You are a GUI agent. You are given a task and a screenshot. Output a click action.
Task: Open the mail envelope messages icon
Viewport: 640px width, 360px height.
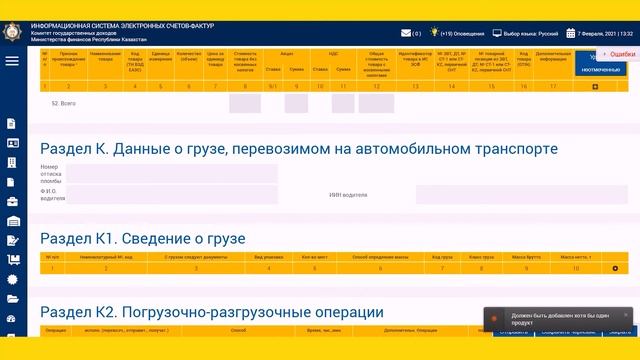click(406, 33)
